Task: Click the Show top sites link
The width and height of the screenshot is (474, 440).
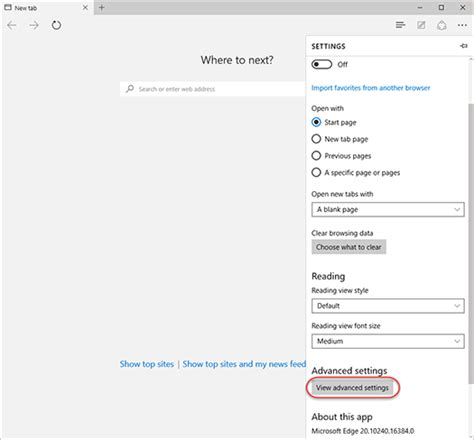Action: pyautogui.click(x=147, y=364)
